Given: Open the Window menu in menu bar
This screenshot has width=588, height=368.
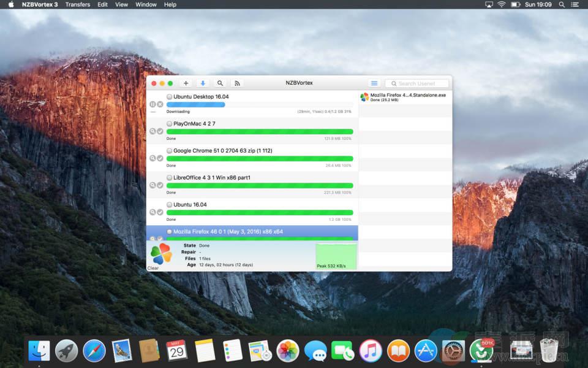Looking at the screenshot, I should pos(146,4).
